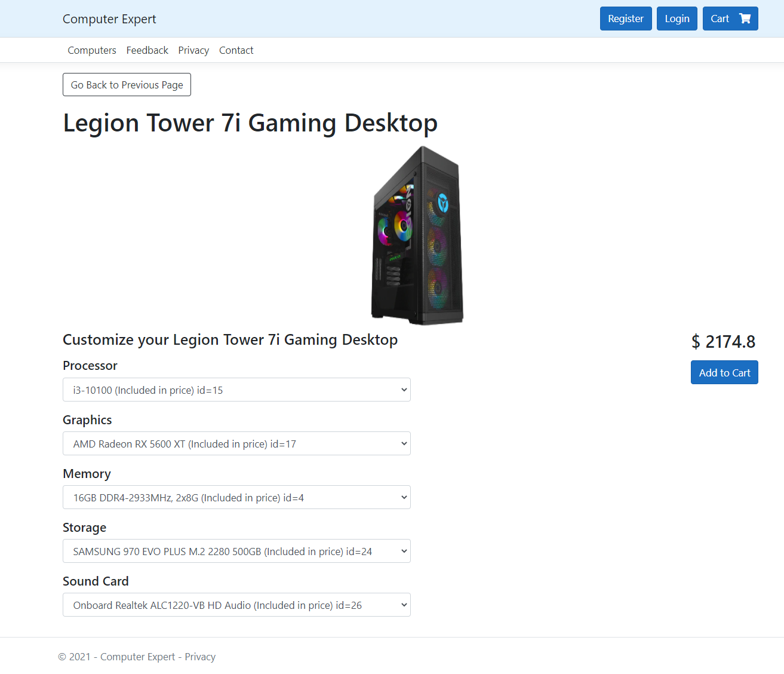This screenshot has width=784, height=674.
Task: Open the Computer Expert brand link
Action: 109,19
